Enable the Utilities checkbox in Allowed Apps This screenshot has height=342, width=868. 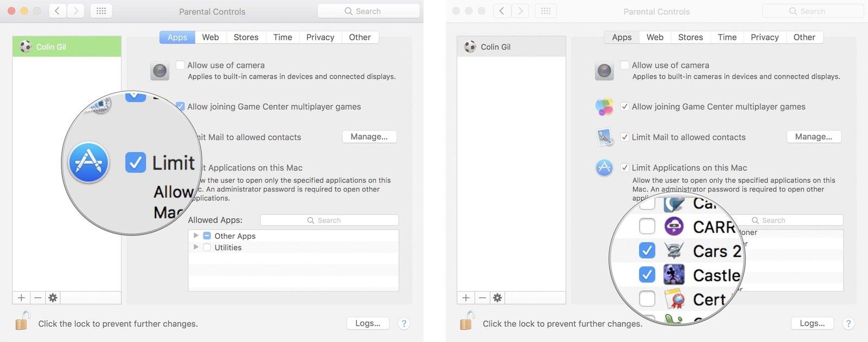point(207,248)
